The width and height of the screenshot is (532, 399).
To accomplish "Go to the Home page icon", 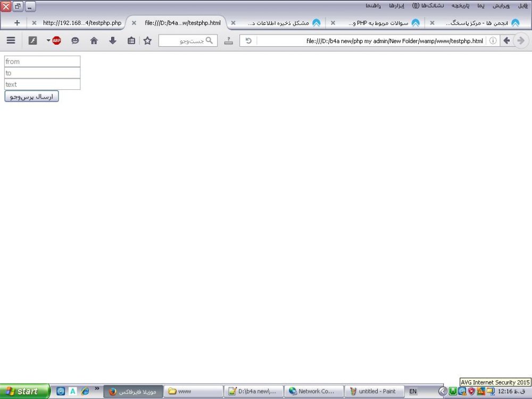I will click(94, 40).
